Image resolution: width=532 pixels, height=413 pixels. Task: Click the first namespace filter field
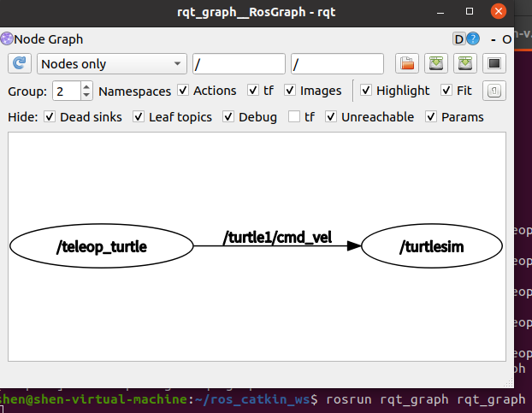(x=239, y=64)
